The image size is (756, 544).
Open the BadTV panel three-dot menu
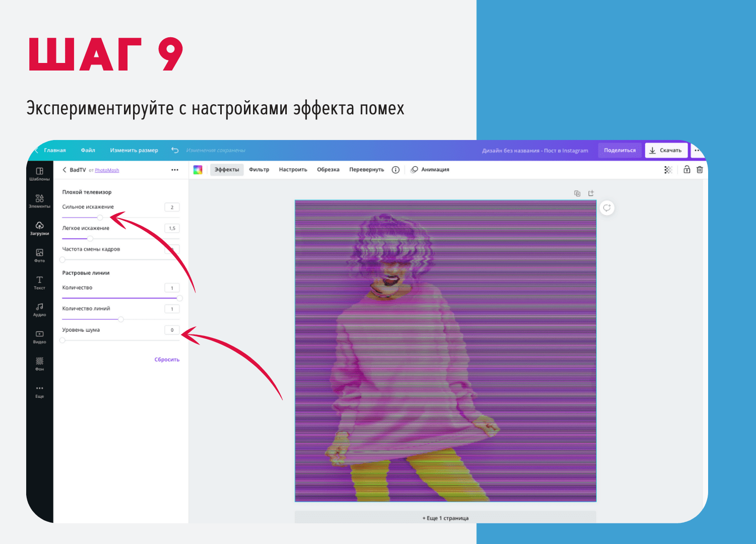[175, 170]
